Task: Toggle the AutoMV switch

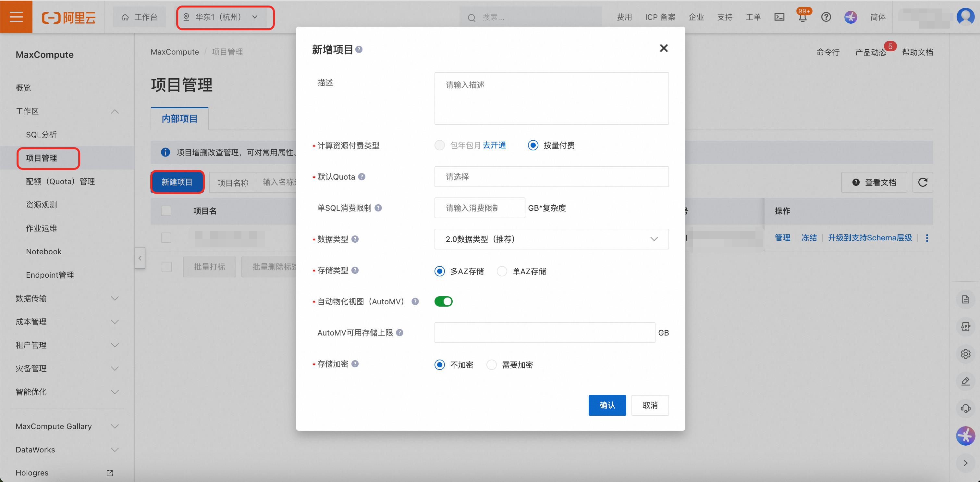Action: 444,301
